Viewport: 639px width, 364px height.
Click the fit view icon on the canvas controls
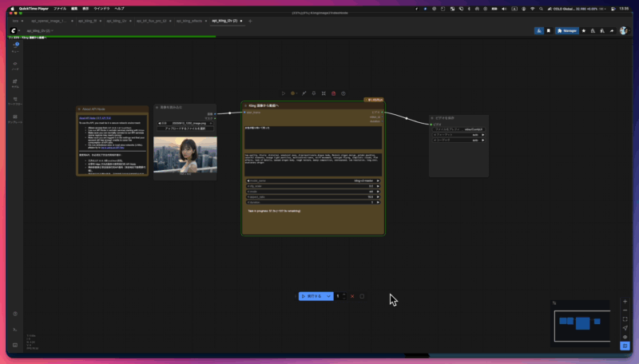pyautogui.click(x=625, y=318)
